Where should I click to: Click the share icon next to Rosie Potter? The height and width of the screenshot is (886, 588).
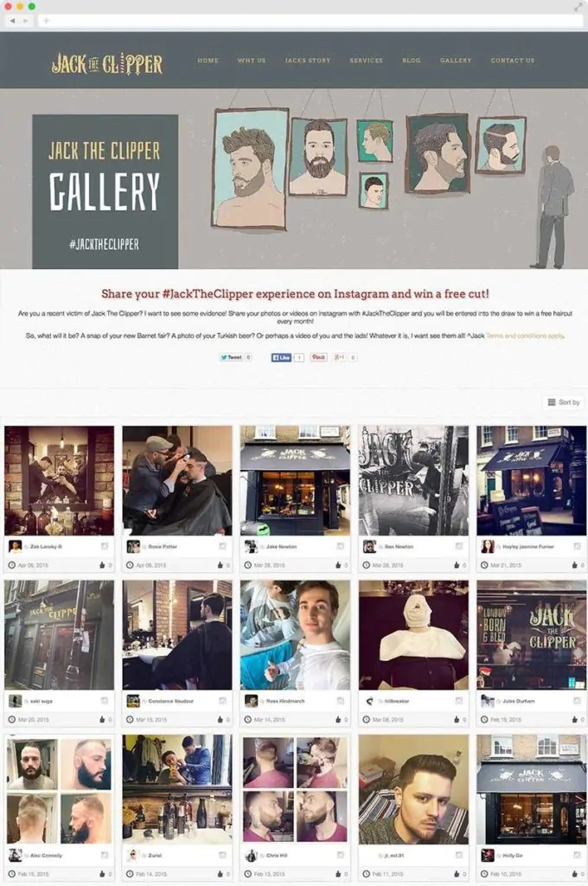[x=222, y=547]
